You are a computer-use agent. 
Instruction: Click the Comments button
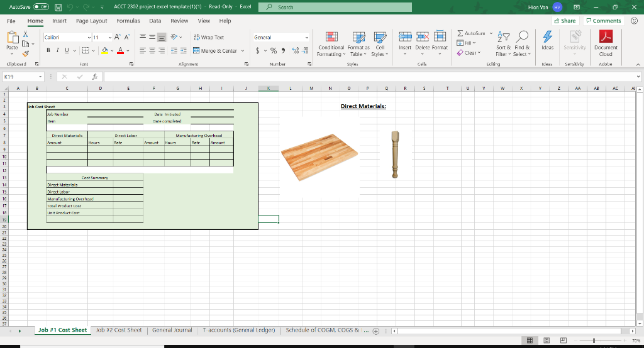point(603,21)
